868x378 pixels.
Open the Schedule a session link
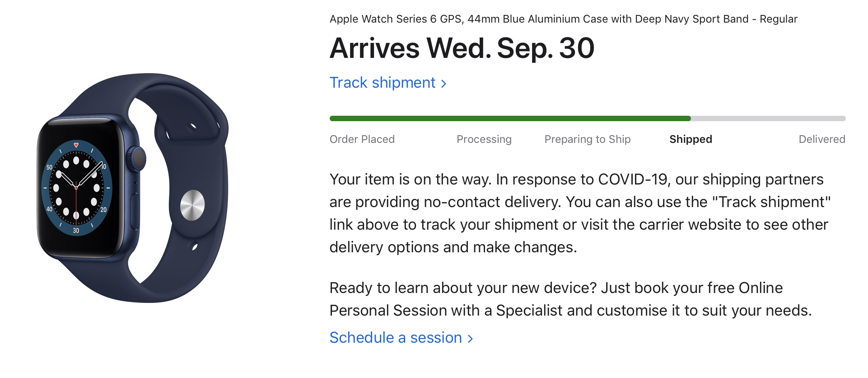396,338
